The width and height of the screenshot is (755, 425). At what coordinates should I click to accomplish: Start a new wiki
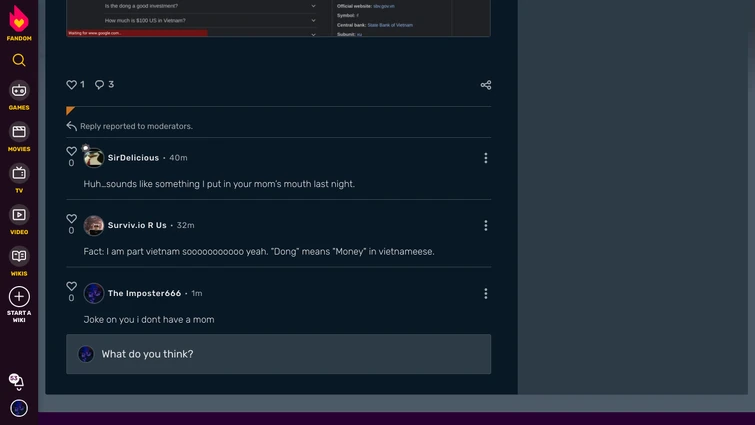[x=19, y=305]
